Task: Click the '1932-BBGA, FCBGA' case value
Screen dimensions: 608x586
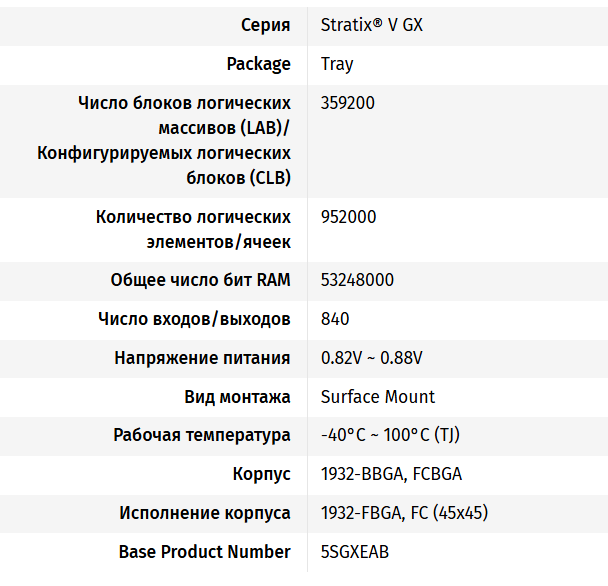Action: [391, 474]
